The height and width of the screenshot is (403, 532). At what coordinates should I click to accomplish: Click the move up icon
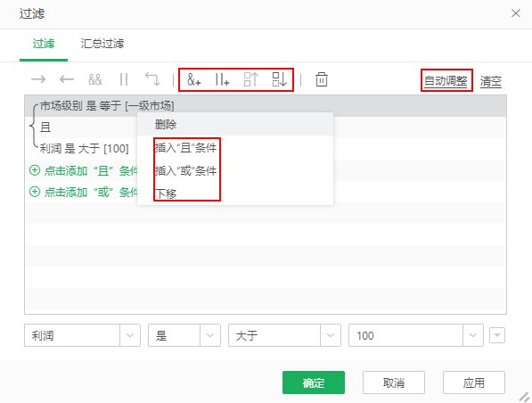251,79
